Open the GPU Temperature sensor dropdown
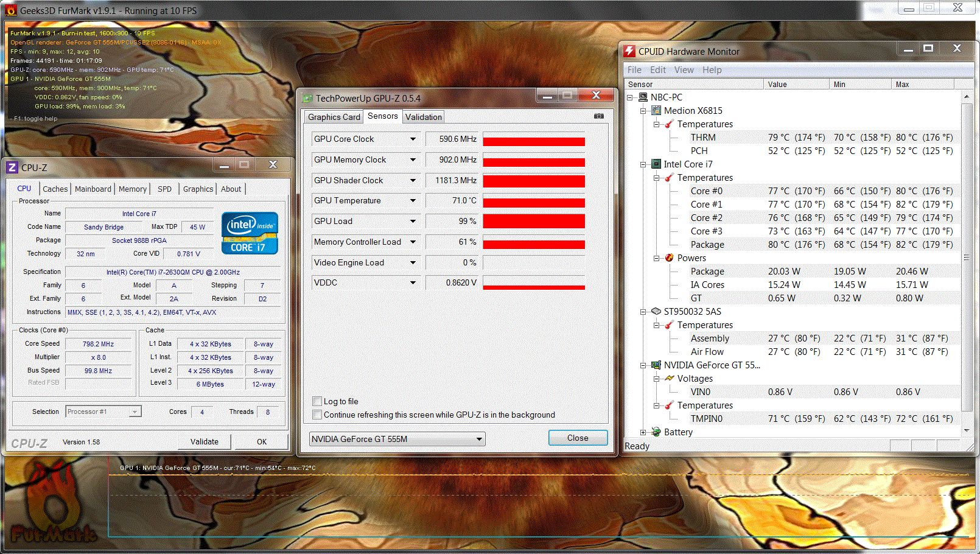This screenshot has height=554, width=980. tap(413, 200)
